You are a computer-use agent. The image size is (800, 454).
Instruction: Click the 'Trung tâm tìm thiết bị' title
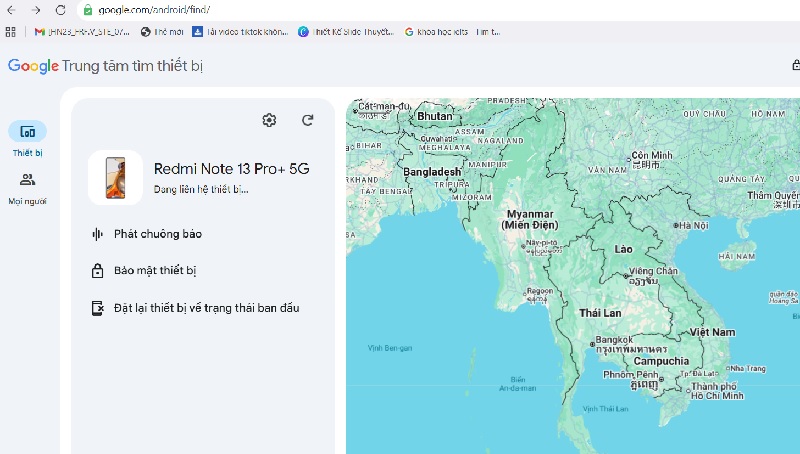[x=133, y=66]
